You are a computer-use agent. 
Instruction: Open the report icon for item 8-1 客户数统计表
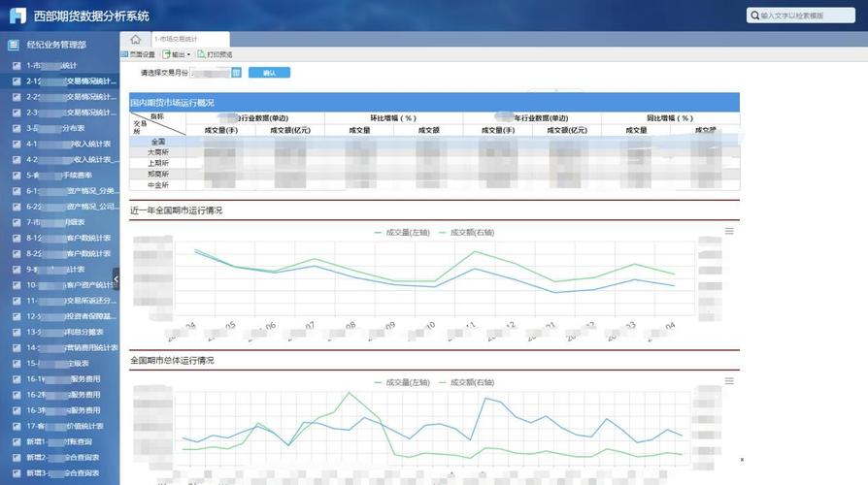pos(17,238)
